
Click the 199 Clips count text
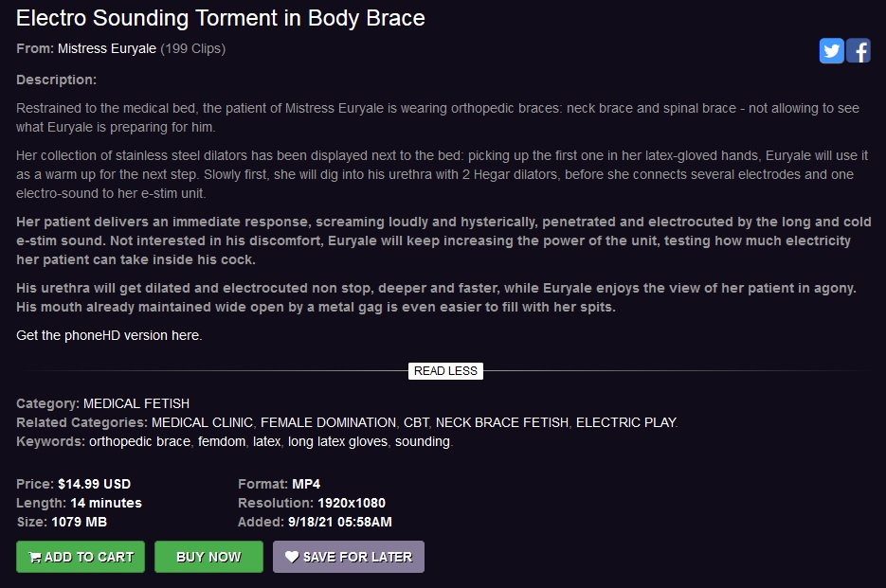[192, 48]
